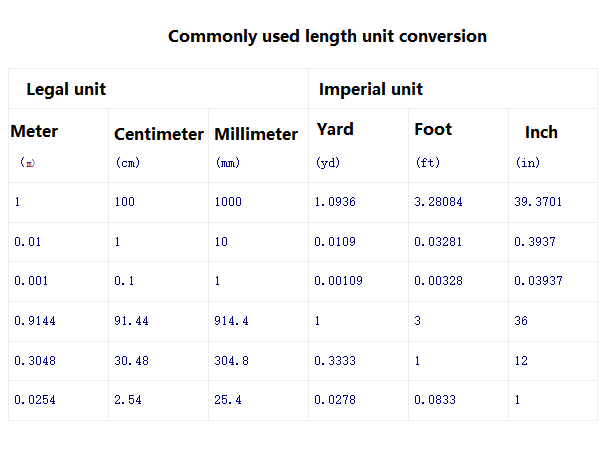This screenshot has width=614, height=453.
Task: Click the Yard column header
Action: pyautogui.click(x=335, y=129)
